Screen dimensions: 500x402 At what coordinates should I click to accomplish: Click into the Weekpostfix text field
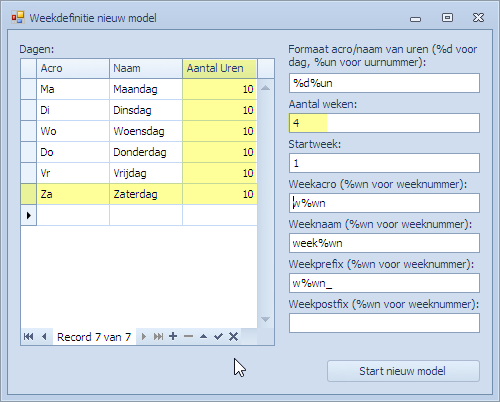[x=384, y=323]
